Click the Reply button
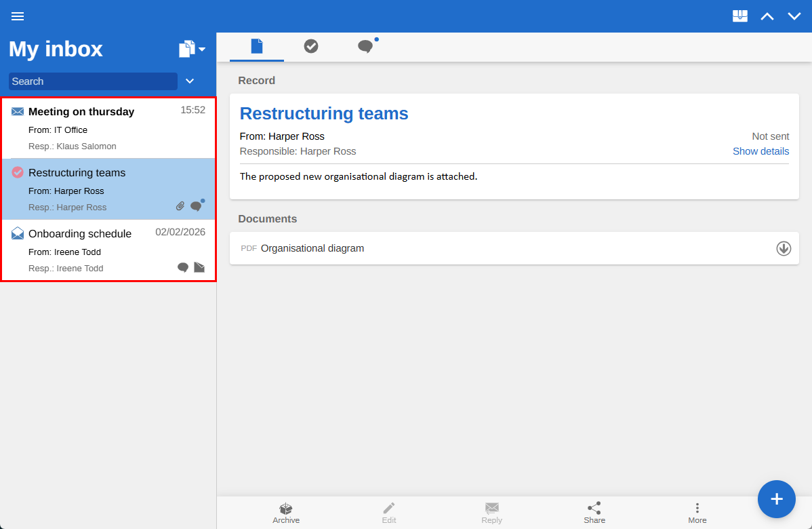The width and height of the screenshot is (812, 529). 491,513
